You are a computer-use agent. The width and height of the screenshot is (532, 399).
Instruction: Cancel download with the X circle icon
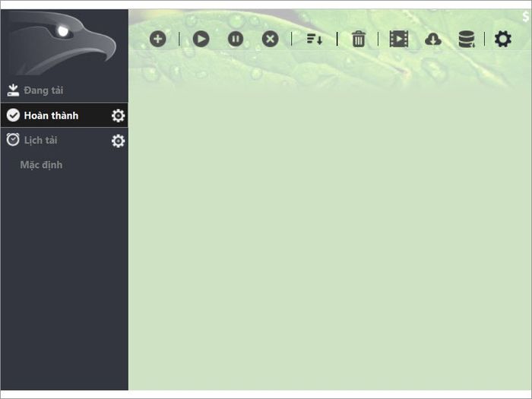coord(270,39)
